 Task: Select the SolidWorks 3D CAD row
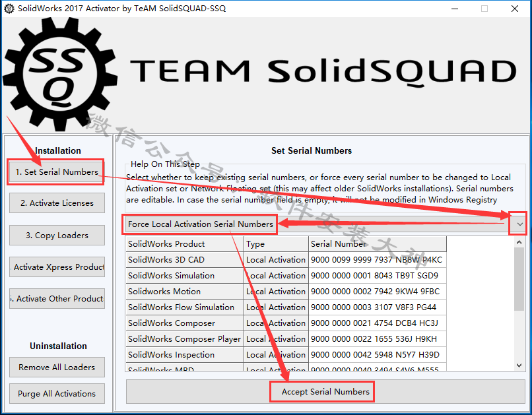[286, 260]
